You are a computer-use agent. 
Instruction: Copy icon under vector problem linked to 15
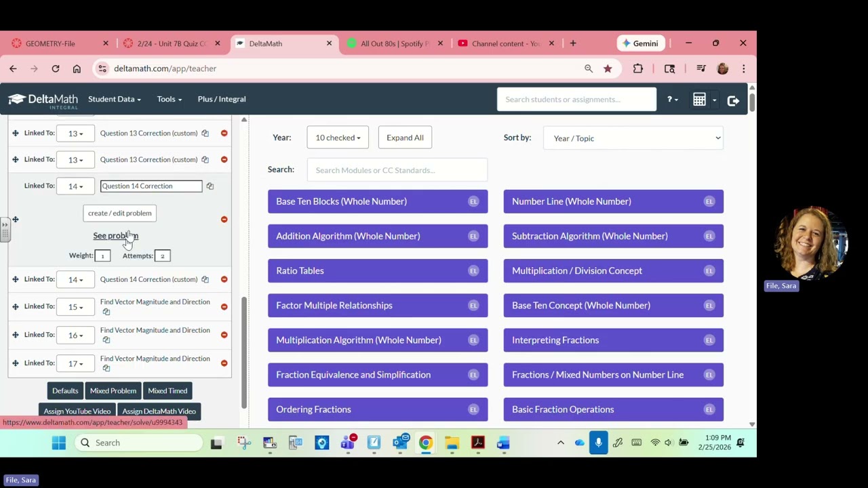click(106, 312)
